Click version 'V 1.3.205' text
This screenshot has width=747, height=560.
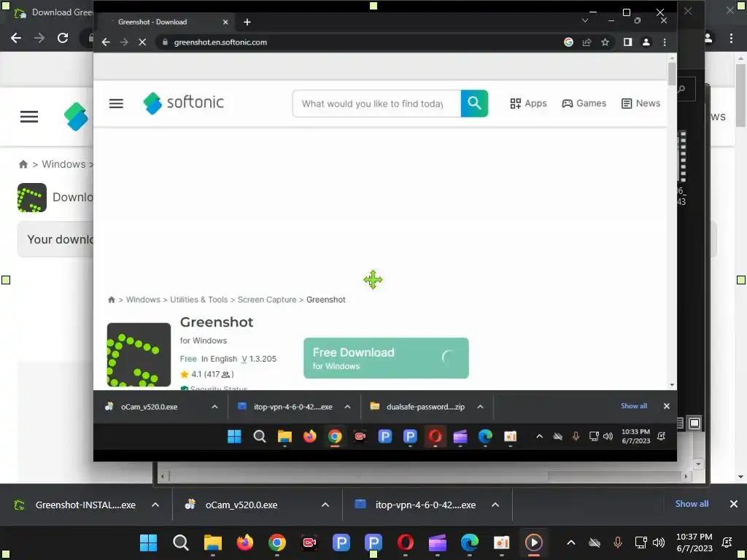coord(259,359)
